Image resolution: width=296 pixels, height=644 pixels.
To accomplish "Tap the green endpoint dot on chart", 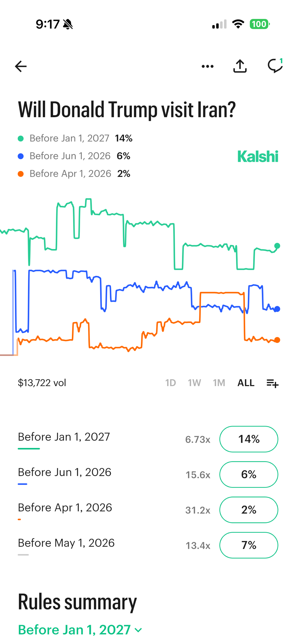I will click(277, 246).
